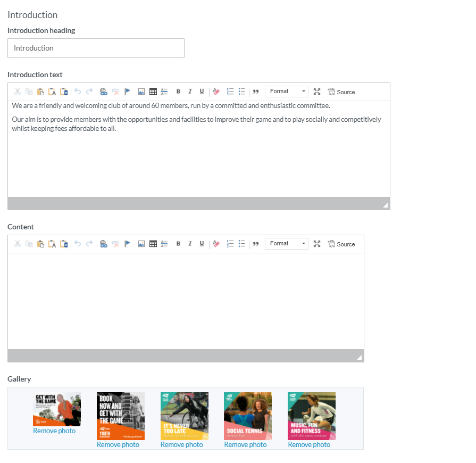The width and height of the screenshot is (476, 463).
Task: Toggle underline in Introduction text toolbar
Action: click(x=202, y=92)
